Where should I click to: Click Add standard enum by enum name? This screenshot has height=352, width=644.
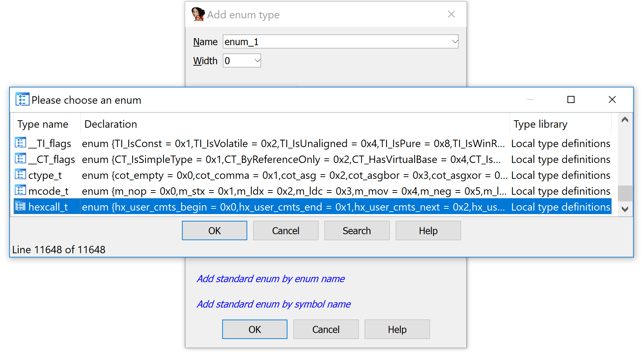click(x=271, y=279)
